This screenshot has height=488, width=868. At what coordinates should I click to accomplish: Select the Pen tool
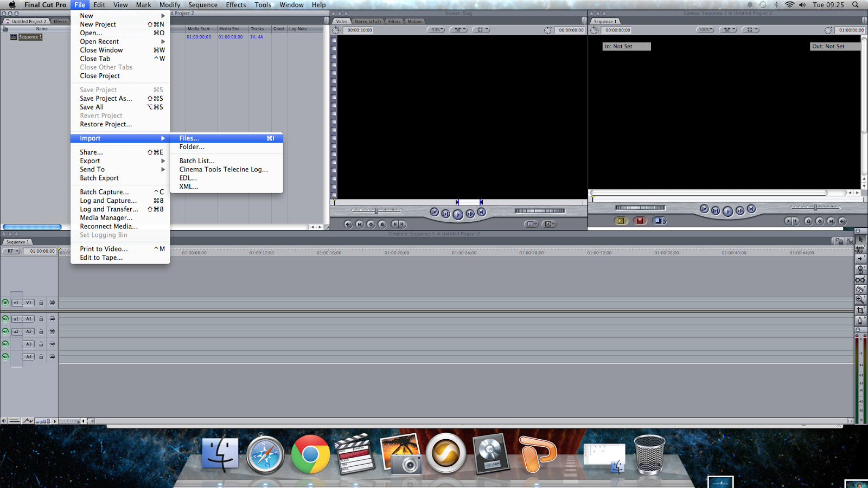pos(860,320)
